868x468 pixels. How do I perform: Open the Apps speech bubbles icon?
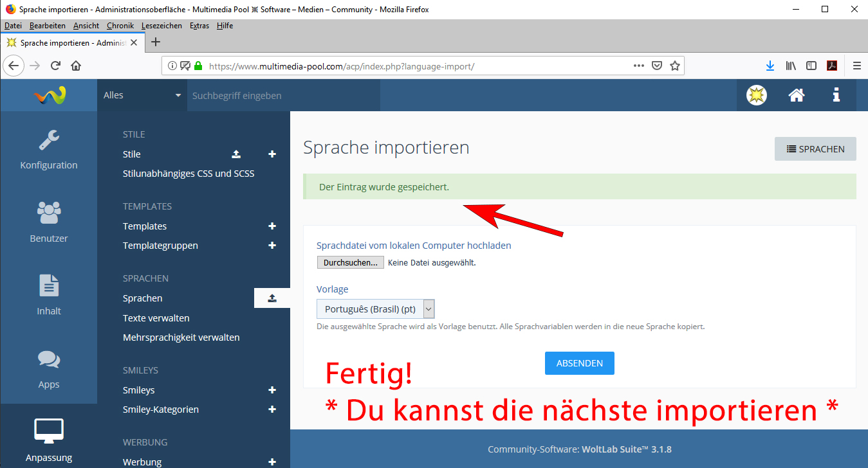click(49, 359)
